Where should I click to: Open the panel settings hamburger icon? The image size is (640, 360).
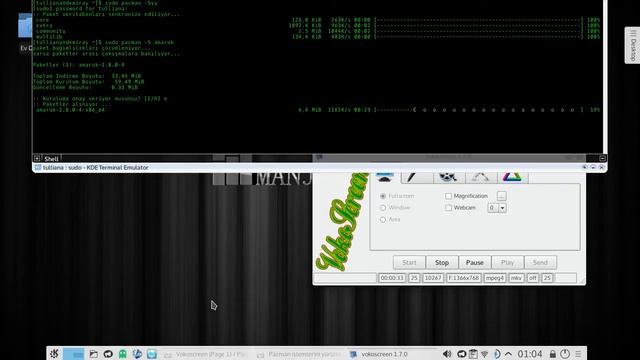coord(578,354)
